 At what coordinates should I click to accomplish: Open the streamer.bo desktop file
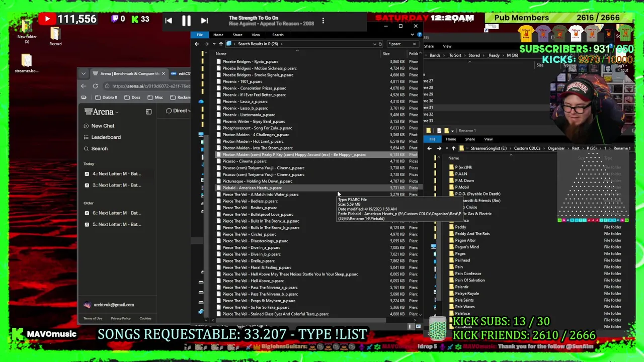(x=27, y=63)
